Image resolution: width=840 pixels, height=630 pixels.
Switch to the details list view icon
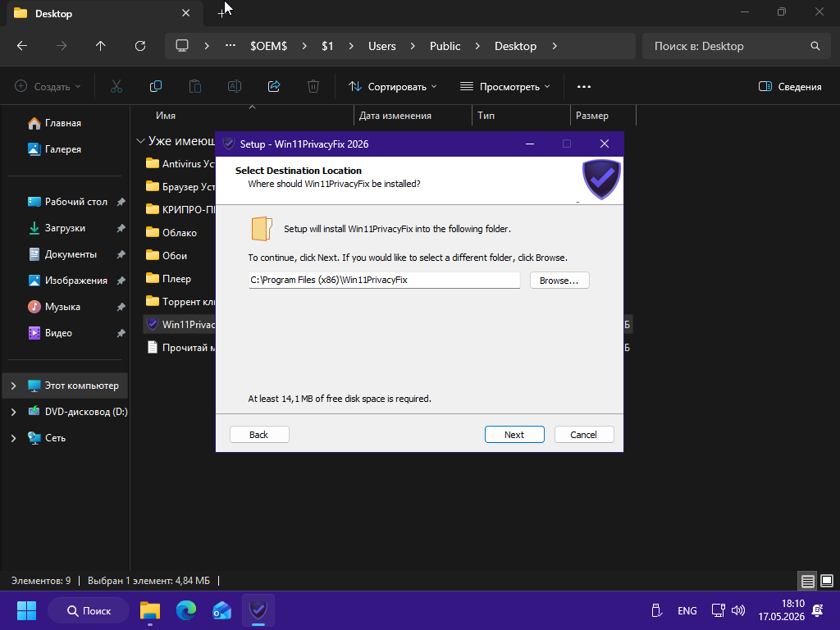808,581
